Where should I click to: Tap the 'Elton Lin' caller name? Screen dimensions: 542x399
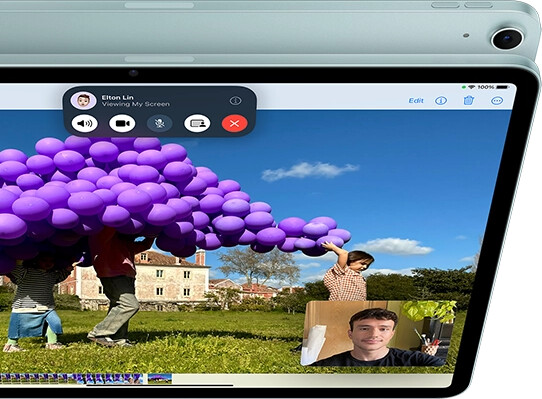tap(118, 98)
